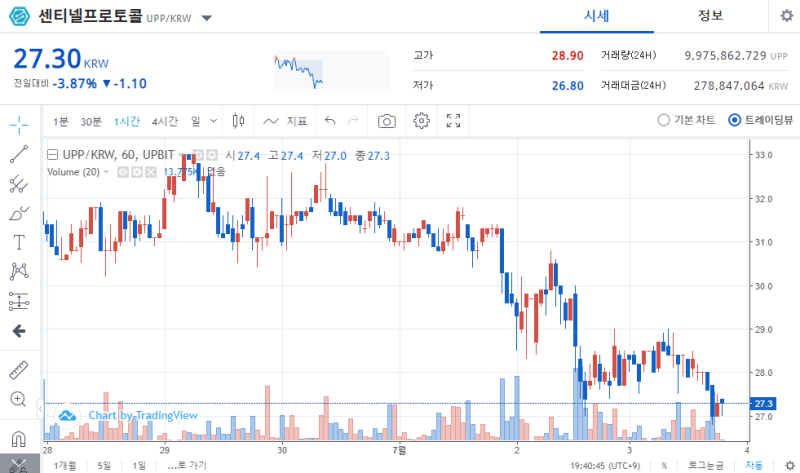Open chart properties gear in toolbar

421,121
